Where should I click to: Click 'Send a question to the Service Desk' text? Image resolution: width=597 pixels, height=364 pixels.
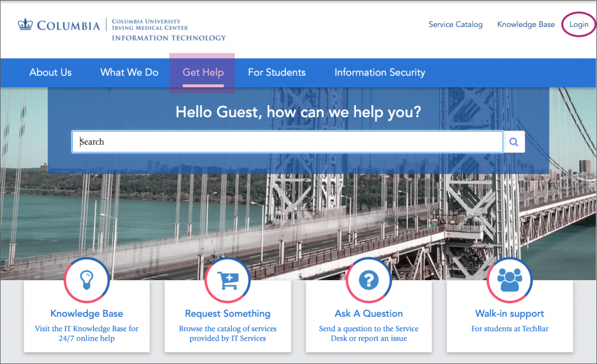369,333
